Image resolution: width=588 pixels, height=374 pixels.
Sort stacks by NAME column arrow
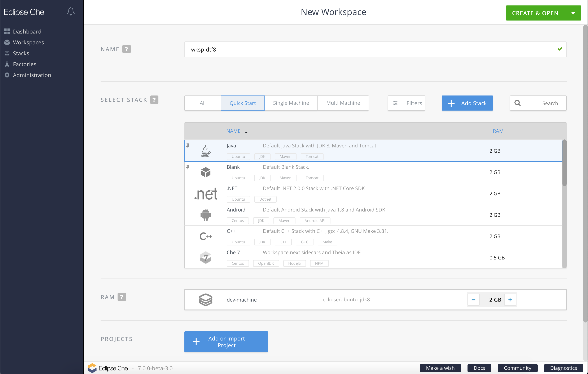coord(246,132)
